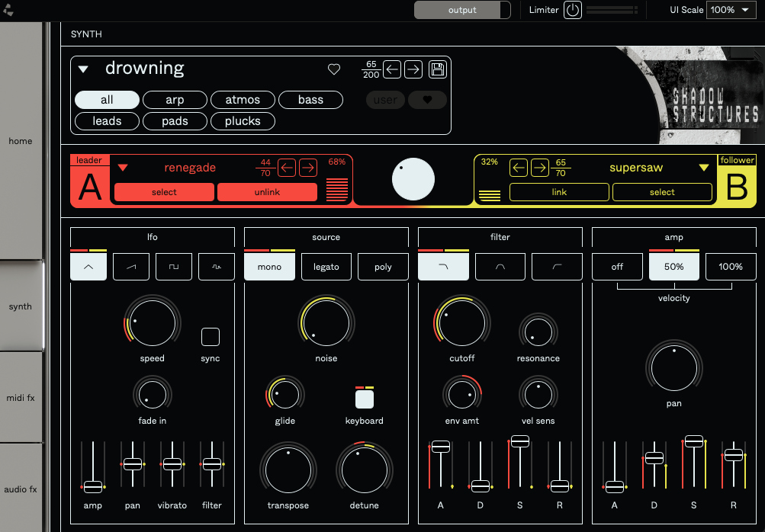Filter presets by plucks category
This screenshot has height=532, width=765.
click(243, 121)
